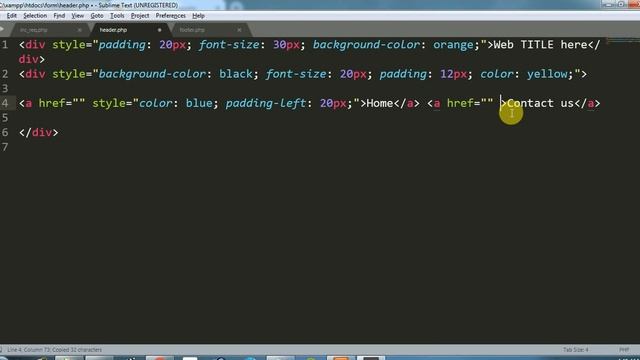Screen dimensions: 640x360
Task: Click line number 7 in the gutter
Action: [5, 147]
